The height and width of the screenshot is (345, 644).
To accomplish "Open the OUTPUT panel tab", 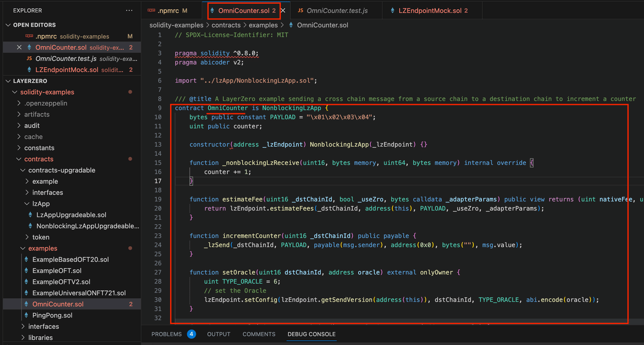I will point(219,334).
